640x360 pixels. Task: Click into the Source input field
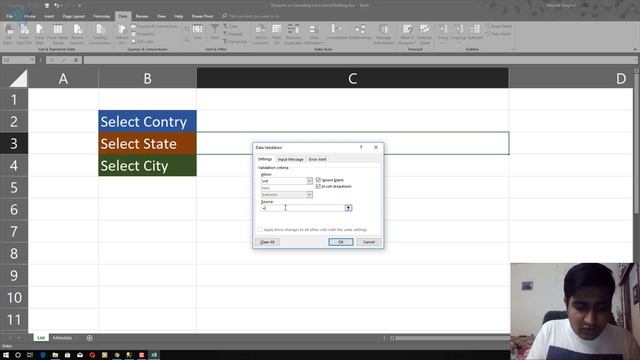pyautogui.click(x=303, y=208)
